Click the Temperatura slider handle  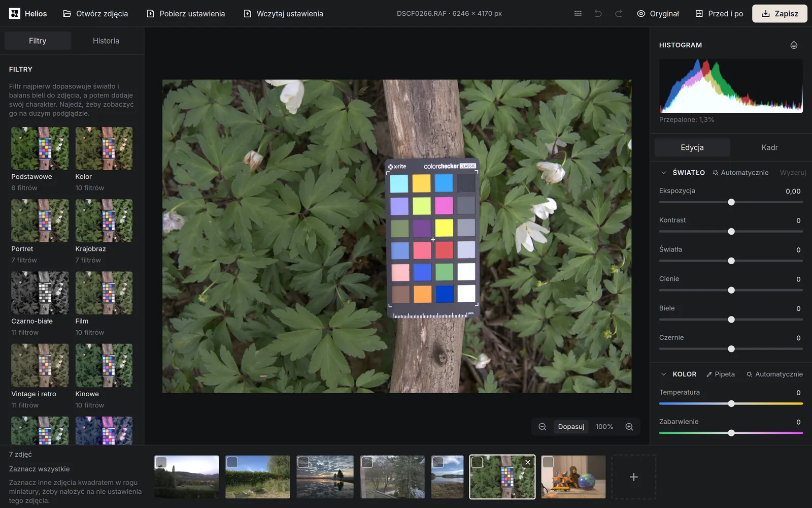click(731, 404)
